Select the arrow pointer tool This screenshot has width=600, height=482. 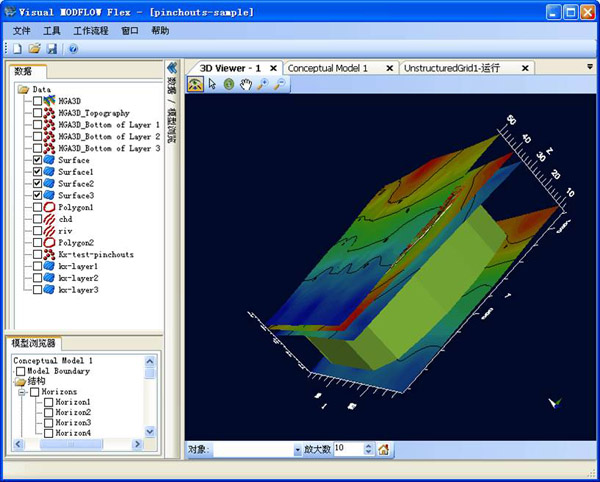212,84
